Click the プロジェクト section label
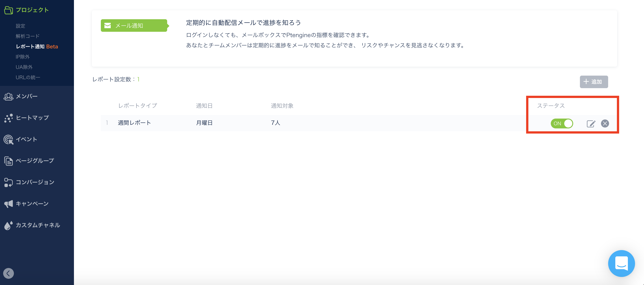Viewport: 644px width, 285px height. (x=32, y=10)
